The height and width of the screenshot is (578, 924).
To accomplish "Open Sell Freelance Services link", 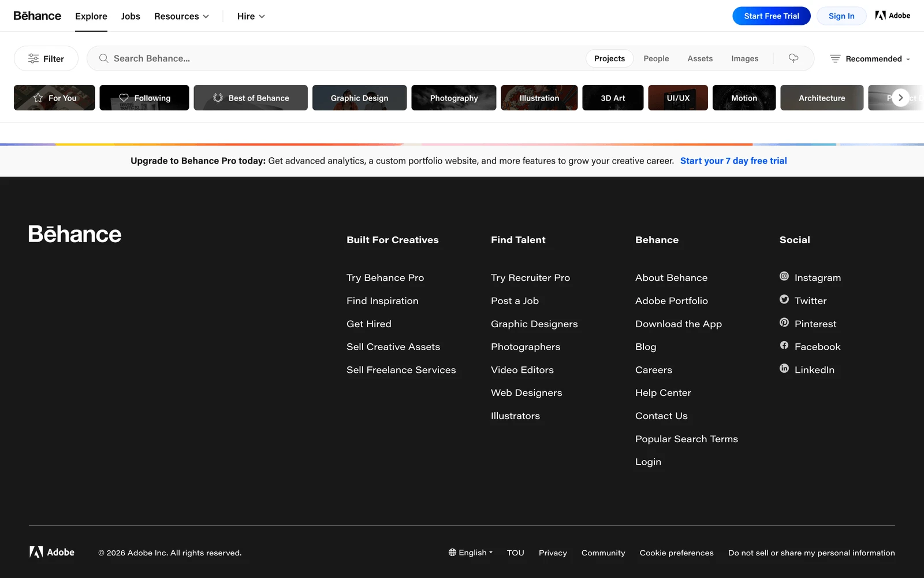I will (401, 370).
